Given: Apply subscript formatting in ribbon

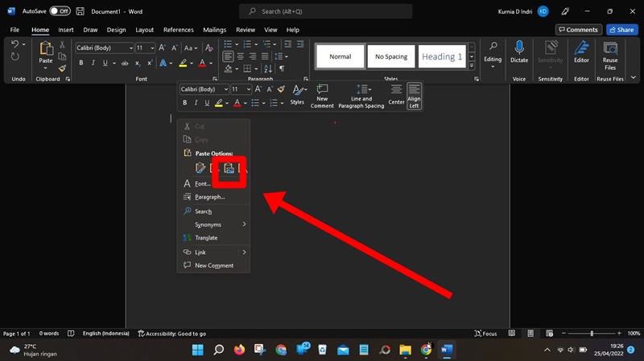Looking at the screenshot, I should click(138, 63).
